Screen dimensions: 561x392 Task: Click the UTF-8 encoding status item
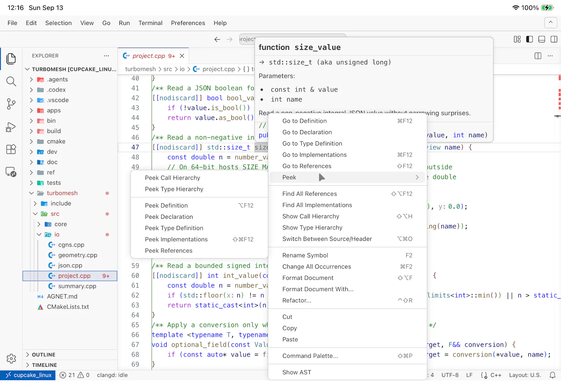450,375
